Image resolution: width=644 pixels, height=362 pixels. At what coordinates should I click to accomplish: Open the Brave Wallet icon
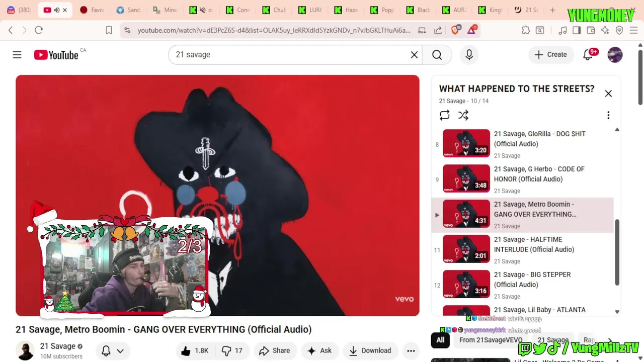(x=591, y=30)
